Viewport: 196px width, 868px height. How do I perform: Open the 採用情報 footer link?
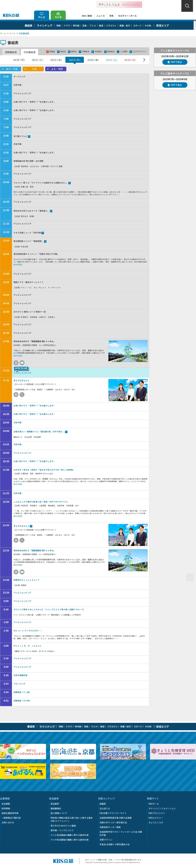click(x=6, y=809)
